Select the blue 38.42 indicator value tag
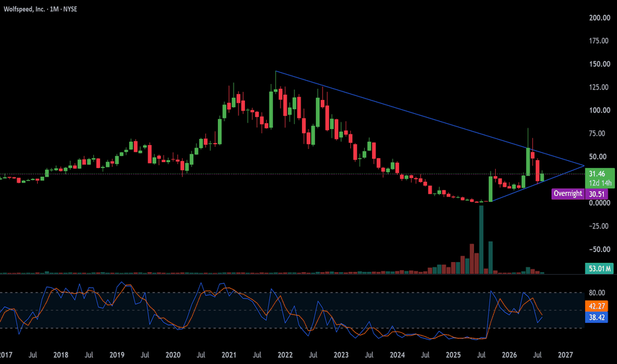 pos(596,317)
